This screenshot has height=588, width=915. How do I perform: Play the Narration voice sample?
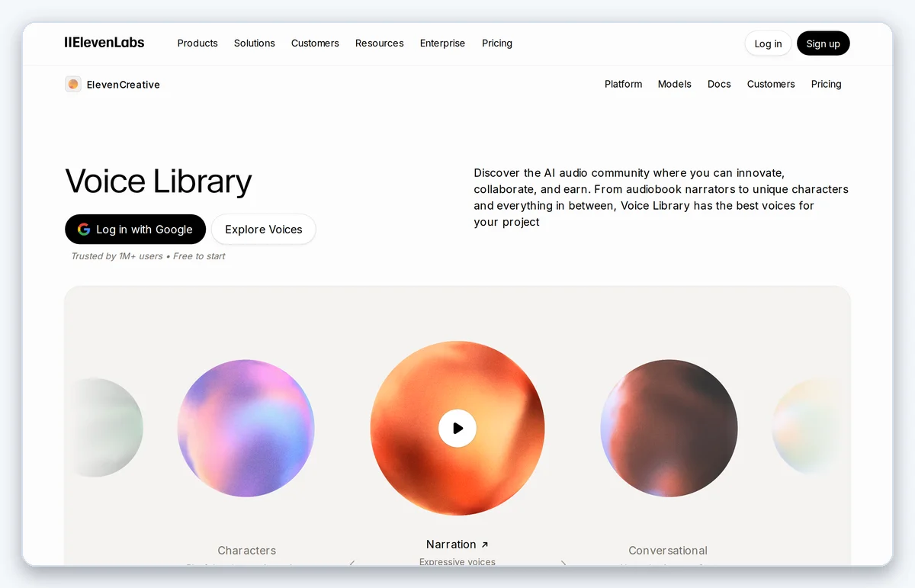[x=457, y=429]
